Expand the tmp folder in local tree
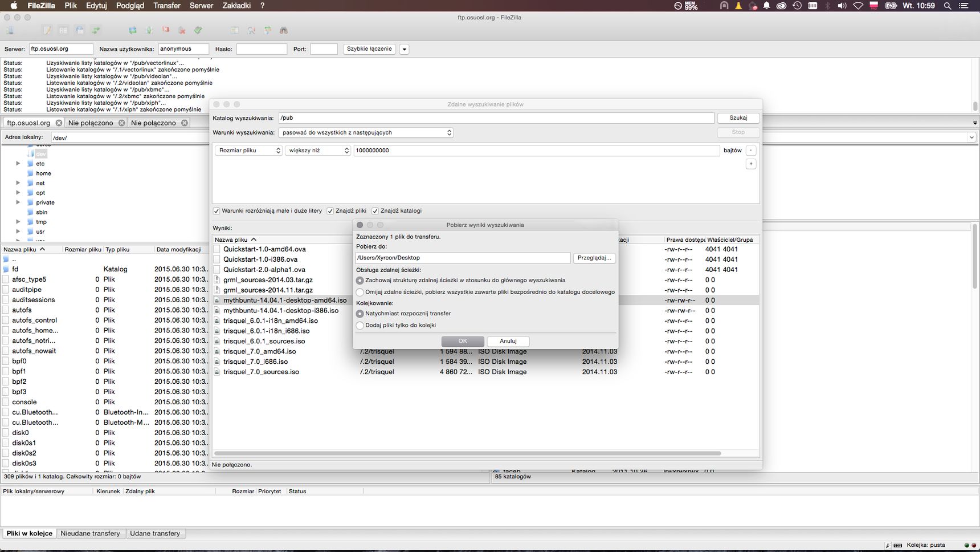This screenshot has height=552, width=980. 18,222
